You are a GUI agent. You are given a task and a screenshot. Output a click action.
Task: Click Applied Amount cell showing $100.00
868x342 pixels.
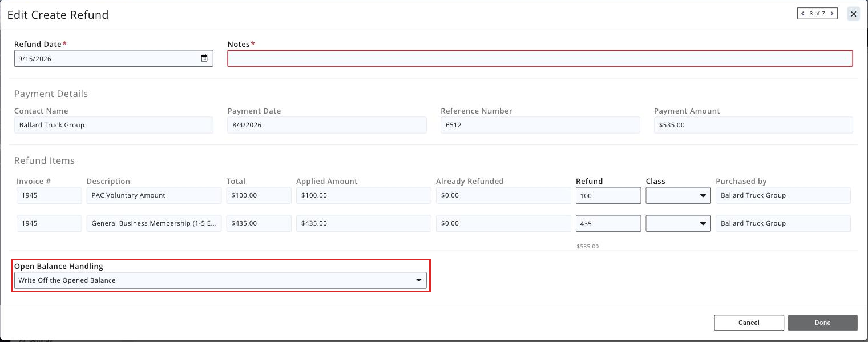tap(364, 195)
